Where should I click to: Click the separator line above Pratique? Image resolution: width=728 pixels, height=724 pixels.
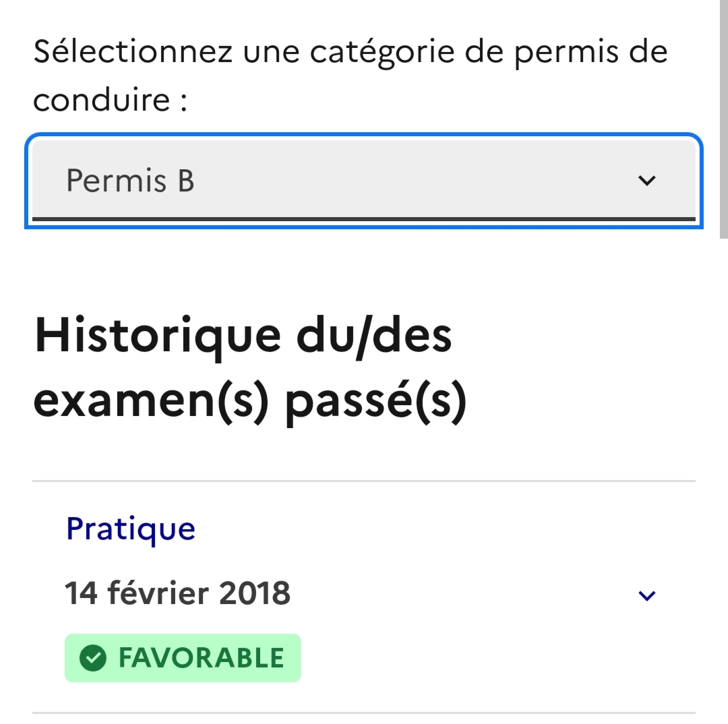364,481
